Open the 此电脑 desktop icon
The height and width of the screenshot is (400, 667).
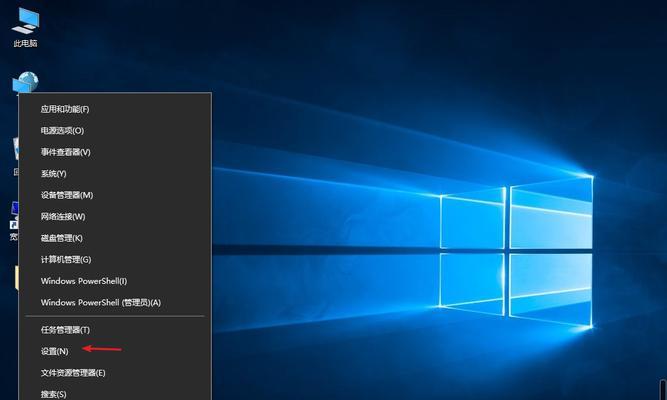(26, 27)
